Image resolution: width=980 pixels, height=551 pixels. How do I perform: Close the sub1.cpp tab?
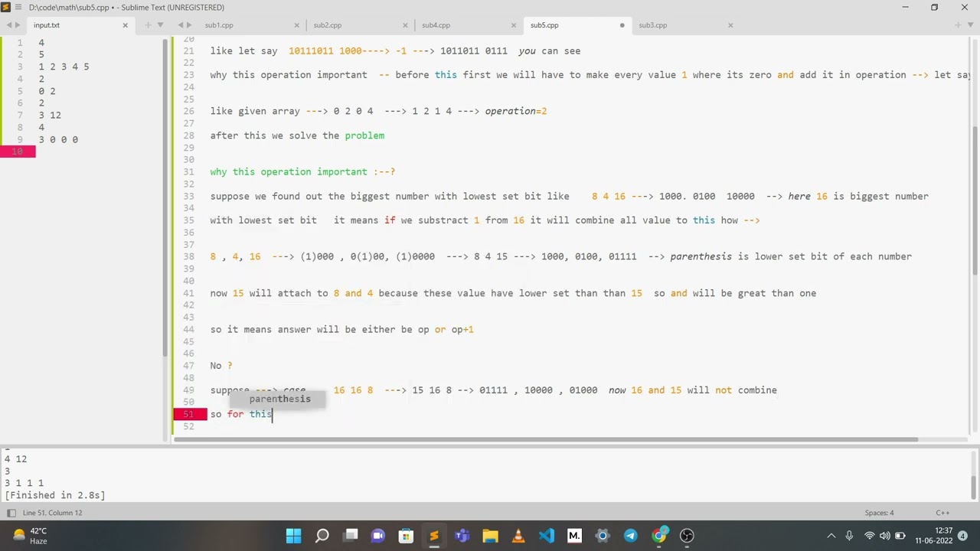click(296, 25)
